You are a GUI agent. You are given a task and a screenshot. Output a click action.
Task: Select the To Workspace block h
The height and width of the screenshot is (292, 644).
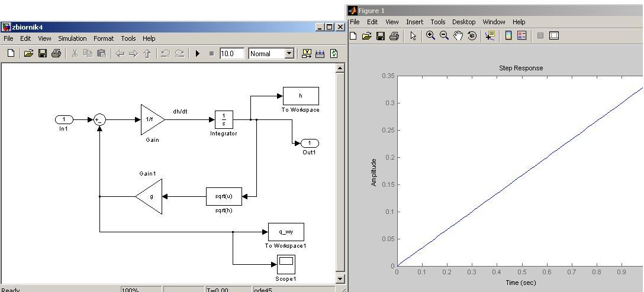(301, 96)
